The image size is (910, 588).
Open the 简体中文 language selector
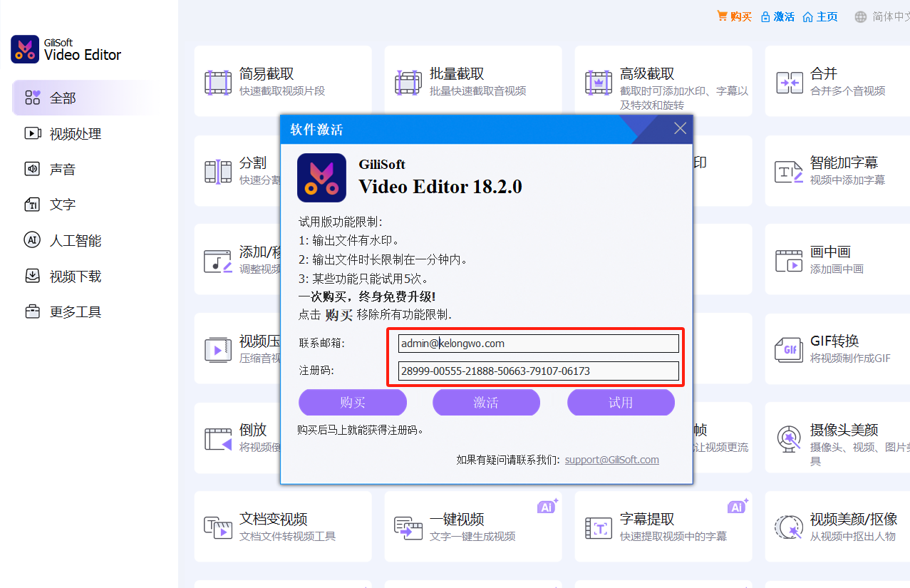coord(881,16)
